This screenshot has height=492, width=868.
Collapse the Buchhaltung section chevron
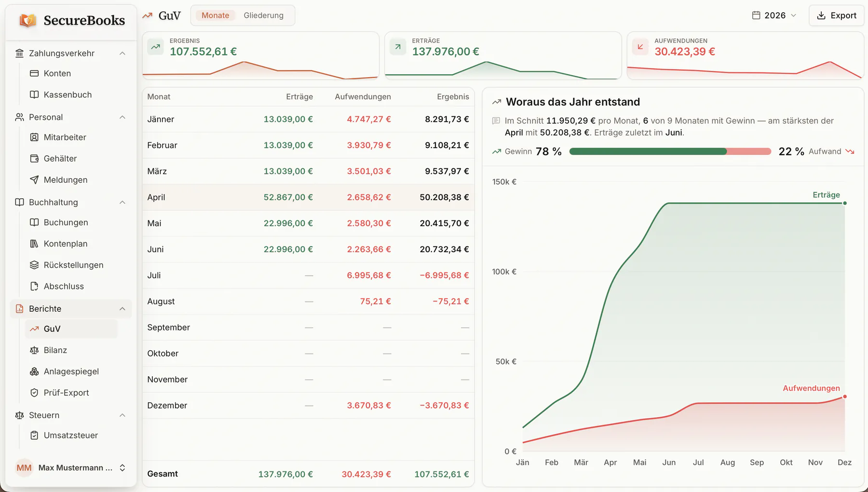click(122, 202)
